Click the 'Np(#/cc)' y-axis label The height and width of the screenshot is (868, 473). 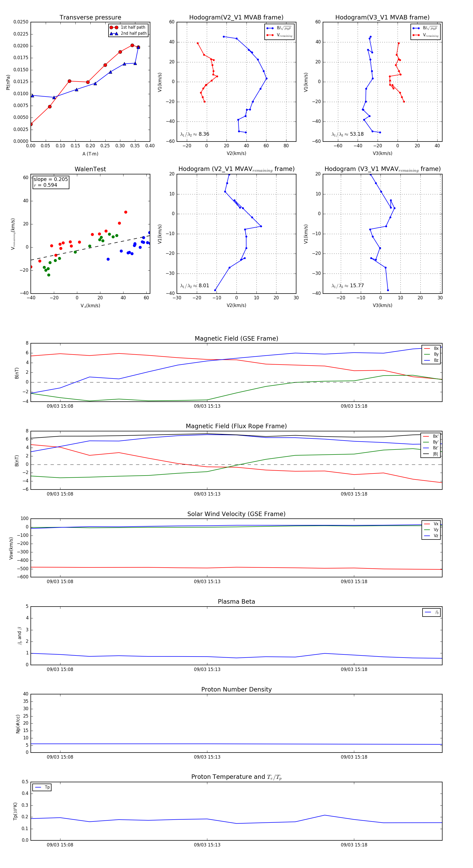click(18, 724)
